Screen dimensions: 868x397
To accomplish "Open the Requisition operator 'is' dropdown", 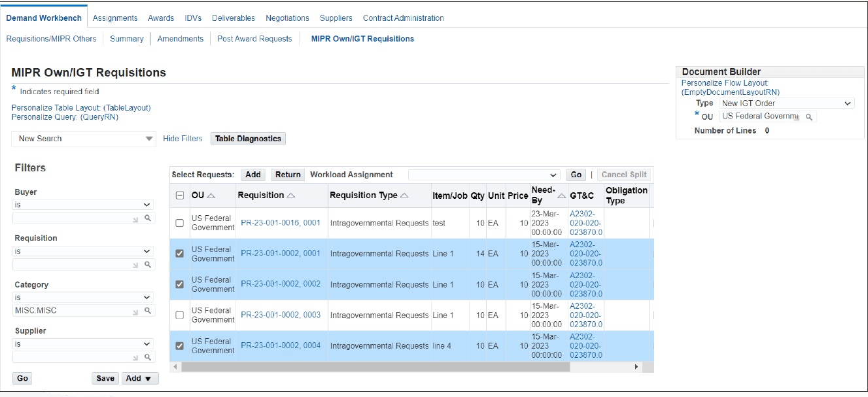I will click(83, 251).
